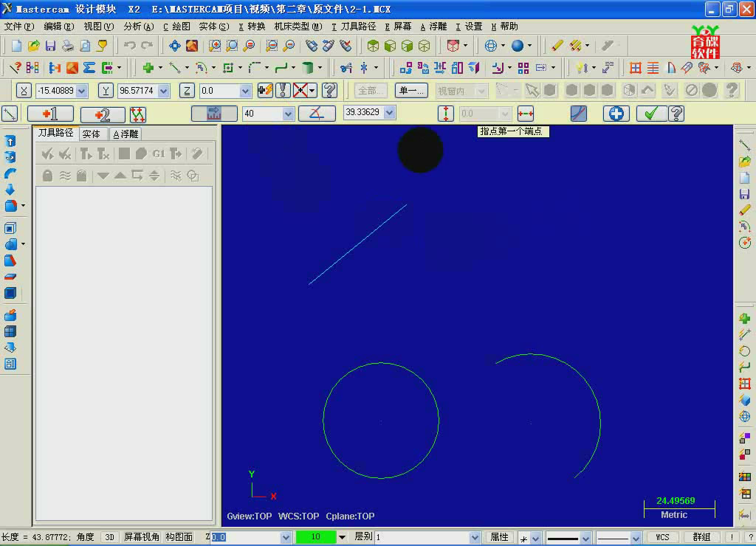Toggle the tangent line option button
Viewport: 756px width, 546px height.
pyautogui.click(x=579, y=114)
